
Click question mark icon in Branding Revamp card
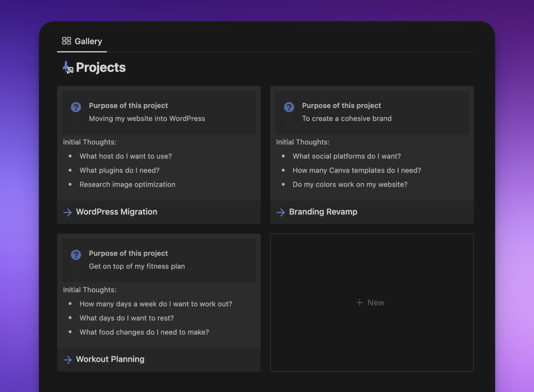click(x=289, y=107)
